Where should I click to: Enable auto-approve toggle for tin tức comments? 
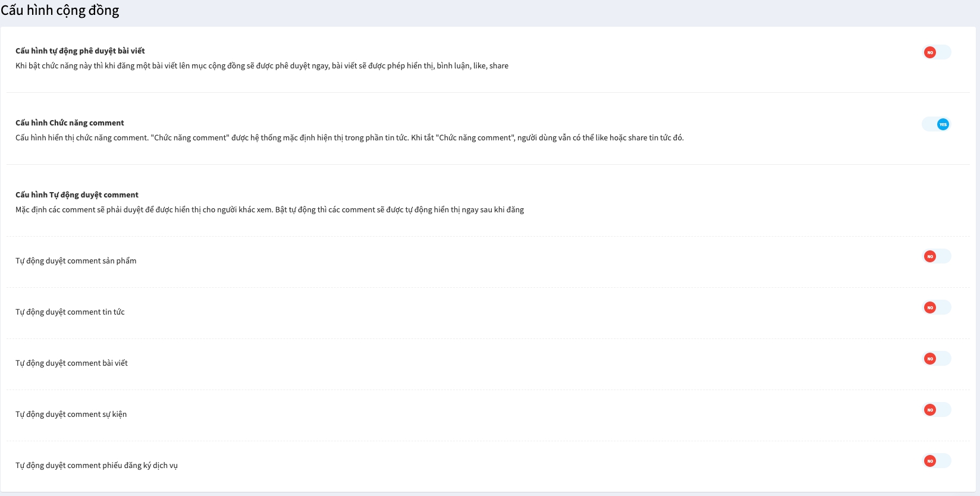point(937,307)
